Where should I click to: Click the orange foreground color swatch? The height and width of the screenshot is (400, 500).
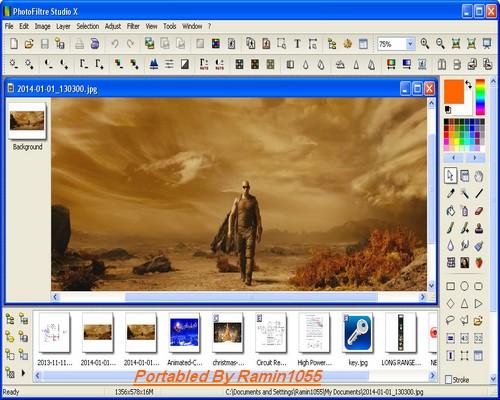(x=454, y=91)
